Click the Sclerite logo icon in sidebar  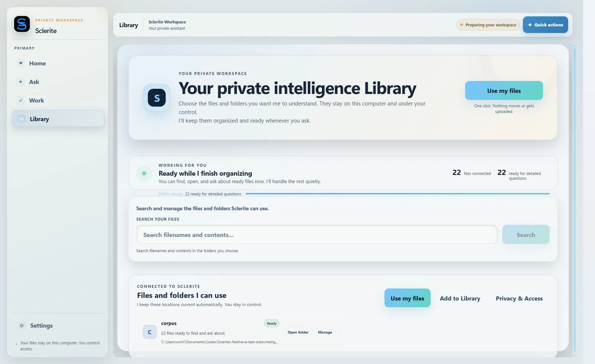click(x=22, y=24)
